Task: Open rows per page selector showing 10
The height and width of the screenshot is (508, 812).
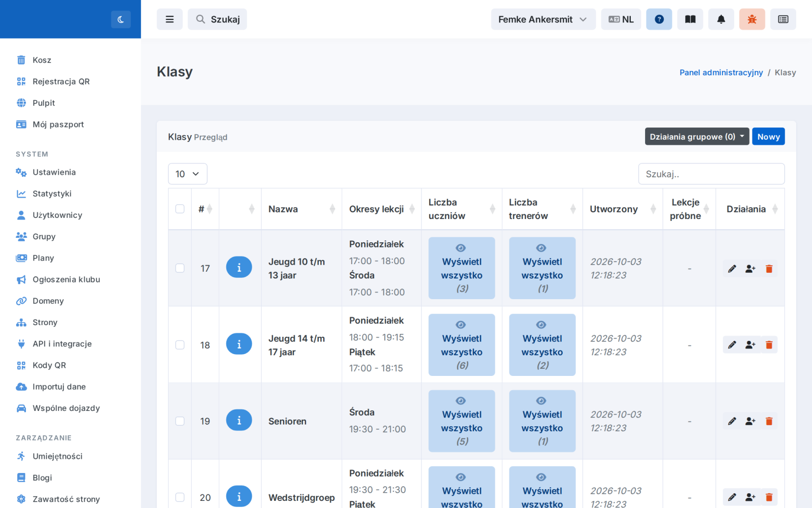Action: tap(187, 174)
